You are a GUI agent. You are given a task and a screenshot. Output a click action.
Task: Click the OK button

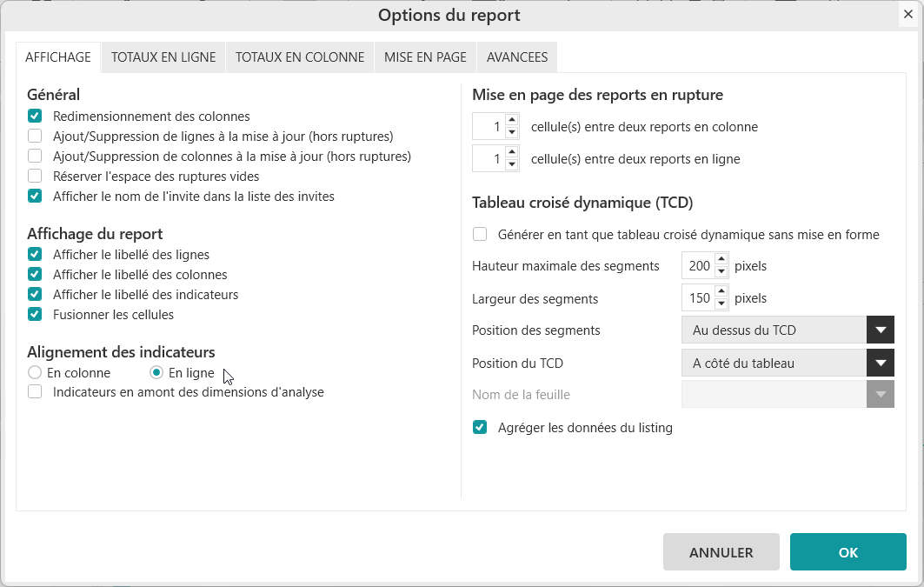(x=848, y=552)
